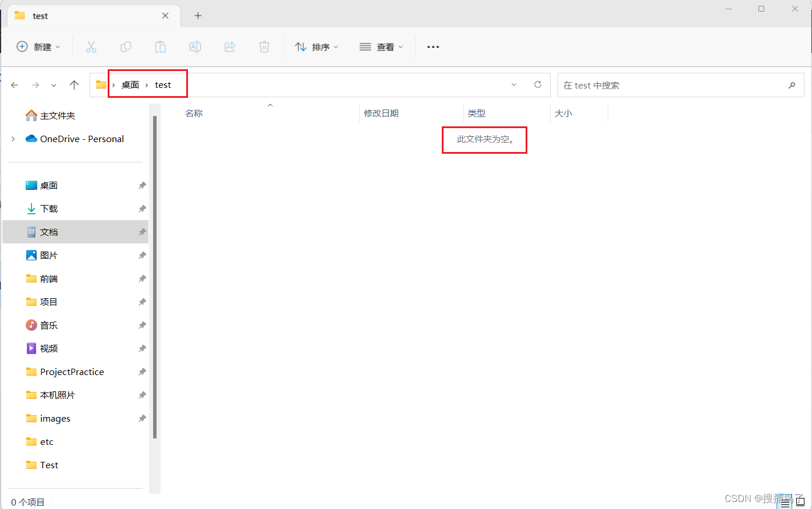Click the Share icon in toolbar

(x=230, y=47)
